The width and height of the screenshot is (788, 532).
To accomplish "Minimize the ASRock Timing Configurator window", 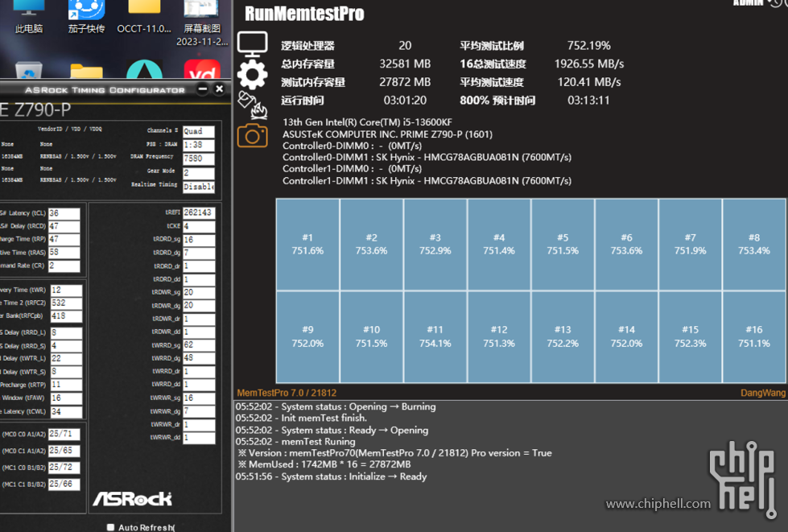I will [x=203, y=89].
